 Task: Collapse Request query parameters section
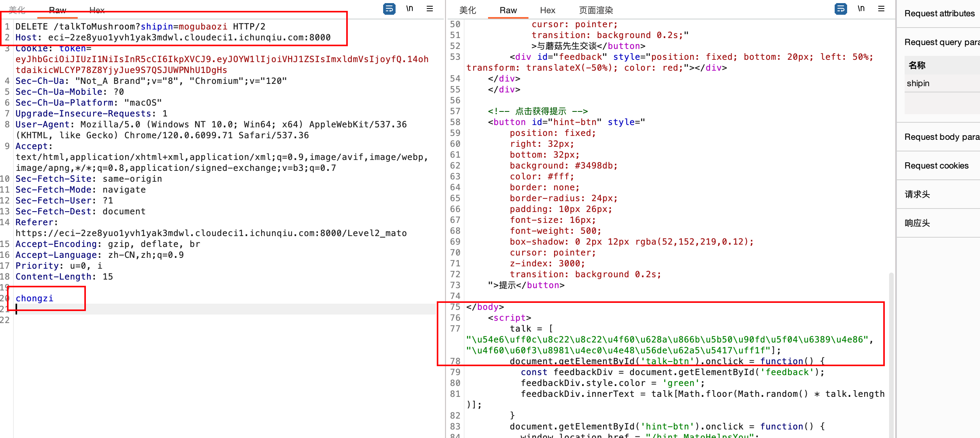pos(942,42)
